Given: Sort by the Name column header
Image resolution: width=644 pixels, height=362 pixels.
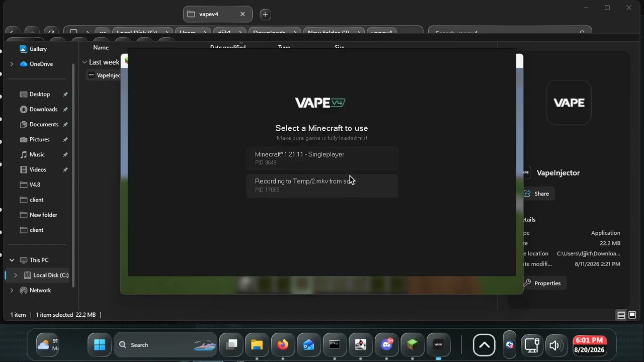Looking at the screenshot, I should coord(101,48).
